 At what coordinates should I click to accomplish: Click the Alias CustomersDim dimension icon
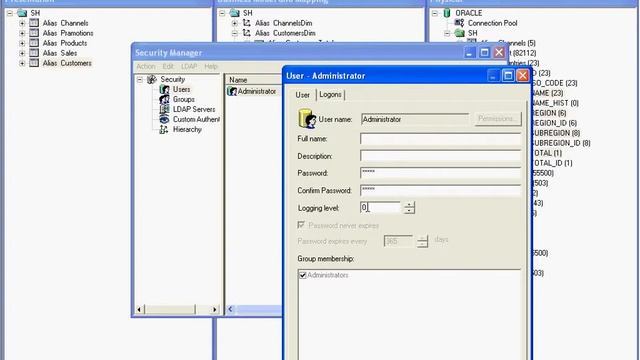pyautogui.click(x=247, y=33)
